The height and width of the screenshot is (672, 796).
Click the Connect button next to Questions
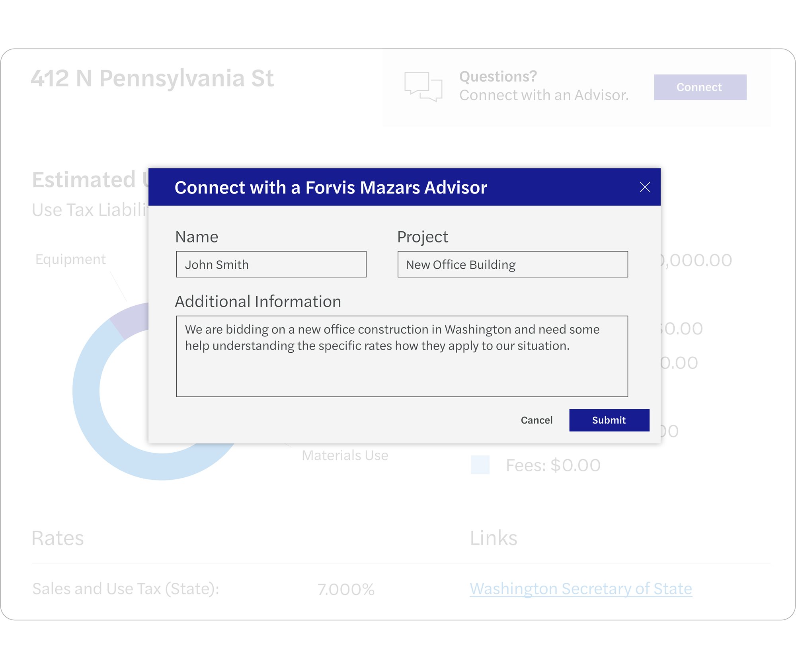pos(699,87)
